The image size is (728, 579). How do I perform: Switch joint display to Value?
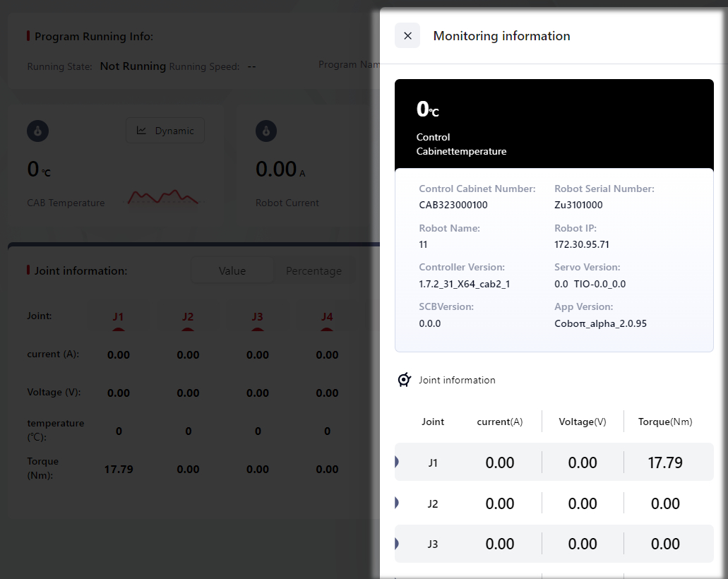232,271
